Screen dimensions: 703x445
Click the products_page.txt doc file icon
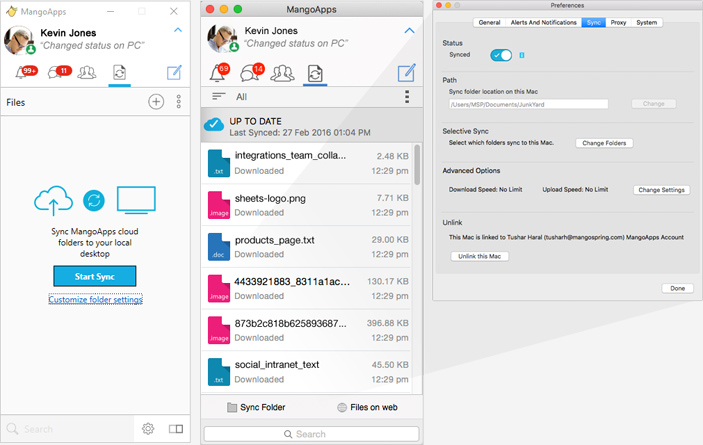tap(219, 246)
